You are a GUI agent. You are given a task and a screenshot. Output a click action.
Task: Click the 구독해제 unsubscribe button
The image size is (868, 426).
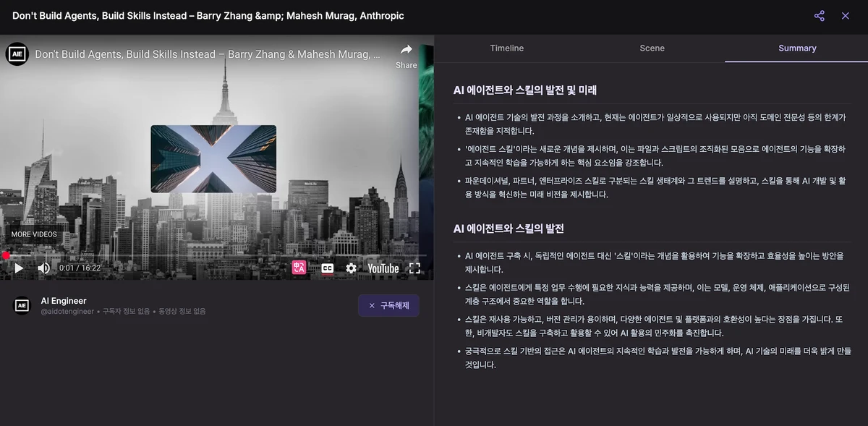pyautogui.click(x=388, y=306)
